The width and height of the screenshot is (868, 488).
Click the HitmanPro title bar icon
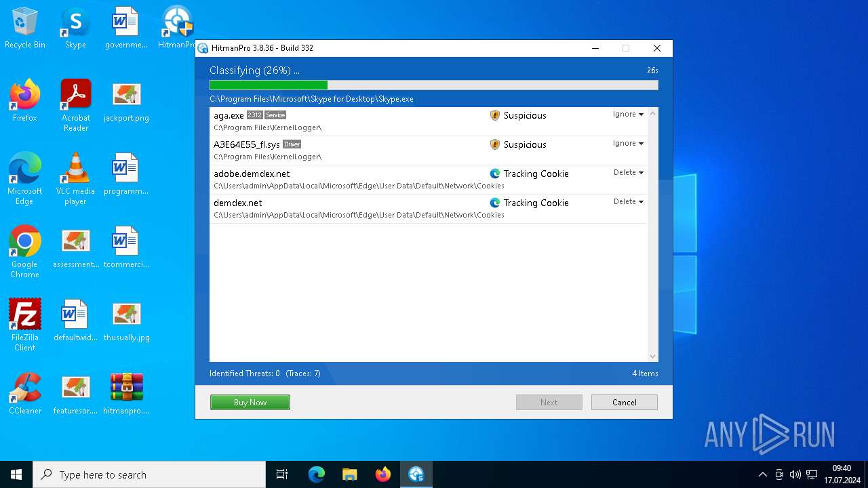pyautogui.click(x=203, y=48)
